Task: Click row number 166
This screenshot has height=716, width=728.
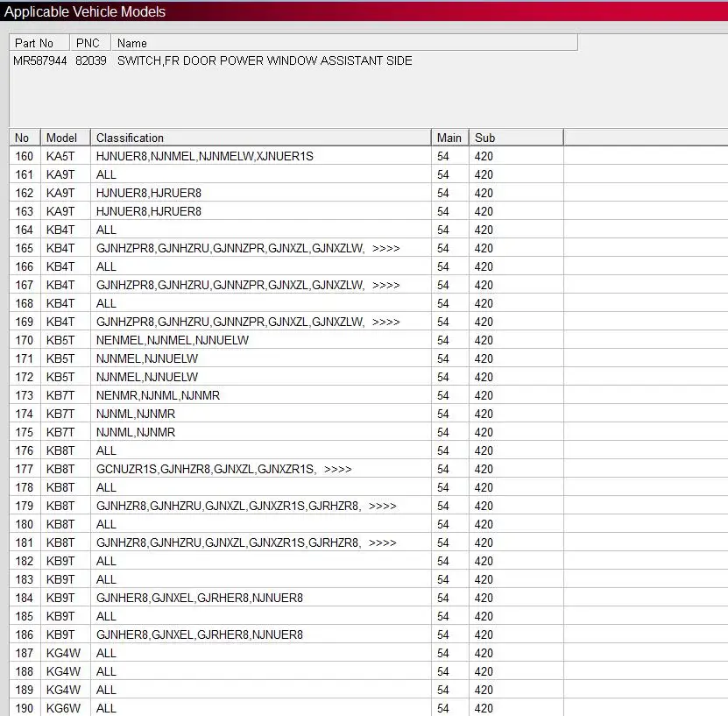Action: [25, 267]
